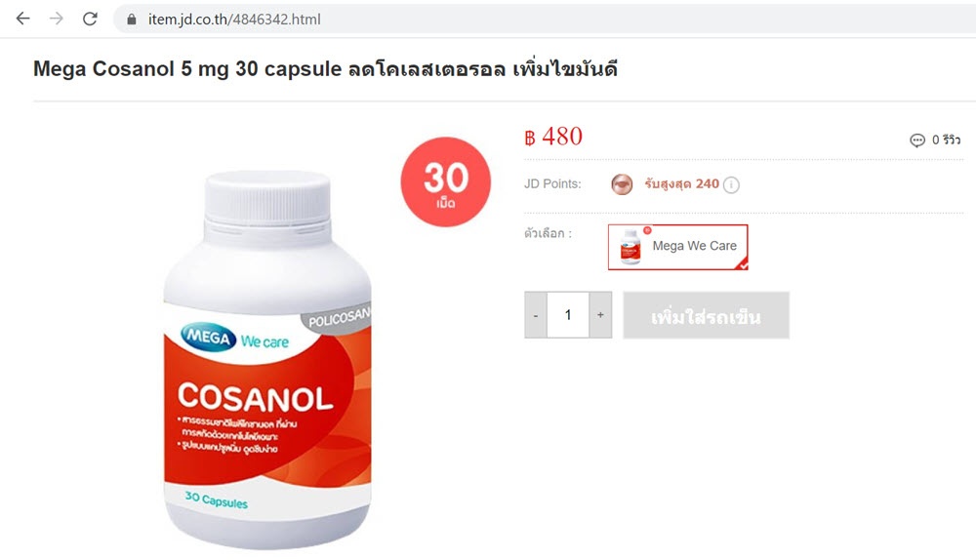Click the ฿ 480 price label

[553, 137]
